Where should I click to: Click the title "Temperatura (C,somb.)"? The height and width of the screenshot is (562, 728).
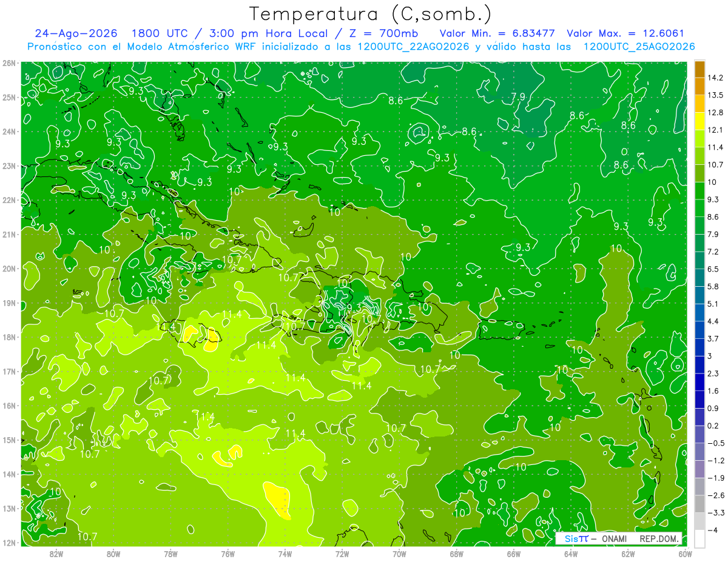click(x=371, y=14)
